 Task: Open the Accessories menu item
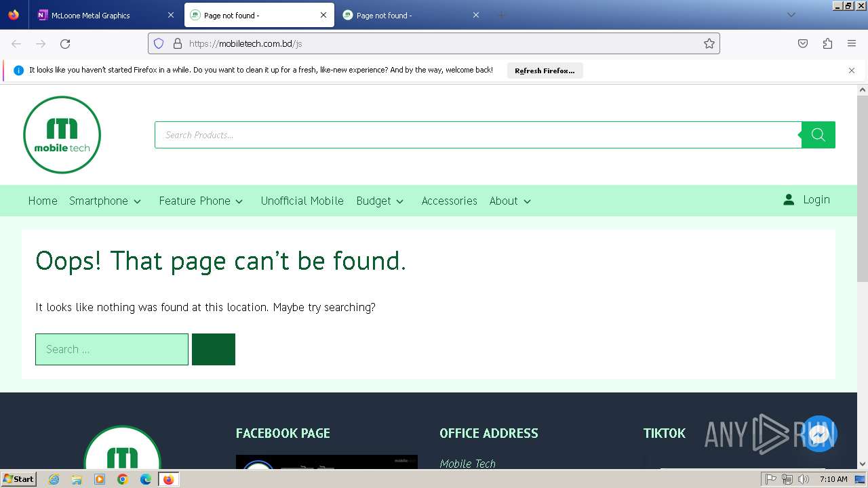[449, 201]
